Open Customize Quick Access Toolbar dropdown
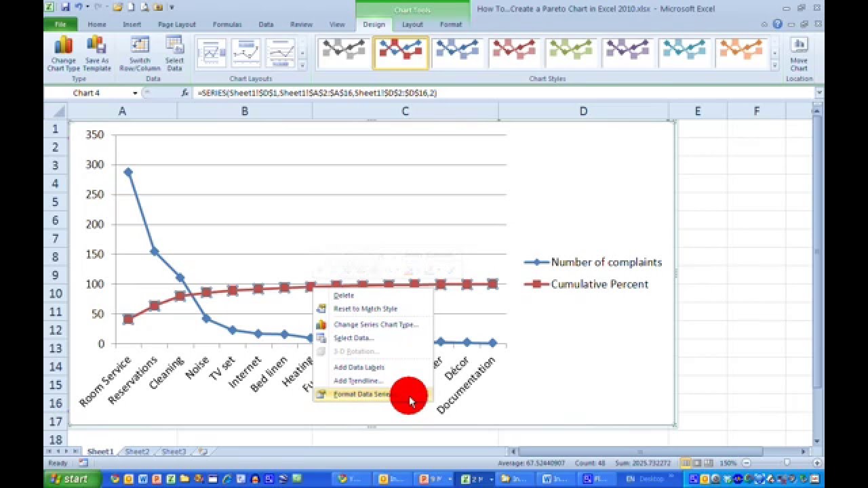The height and width of the screenshot is (488, 868). (x=172, y=7)
